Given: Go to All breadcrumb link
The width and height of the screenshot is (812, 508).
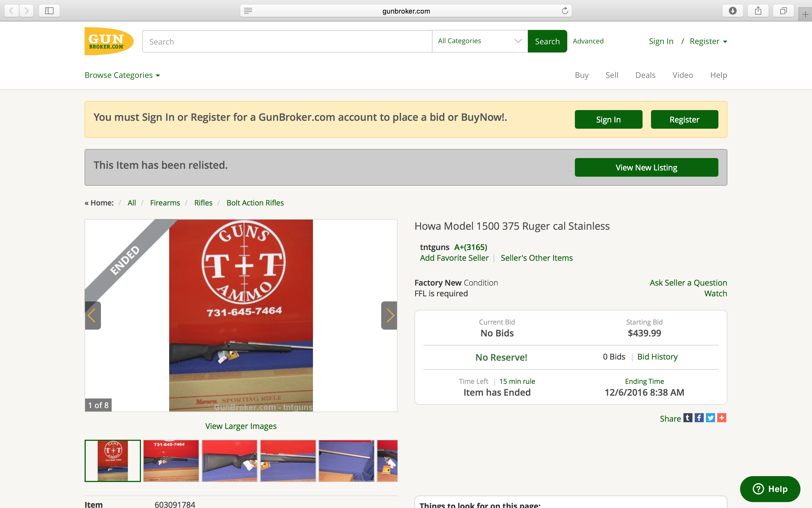Looking at the screenshot, I should (x=132, y=203).
